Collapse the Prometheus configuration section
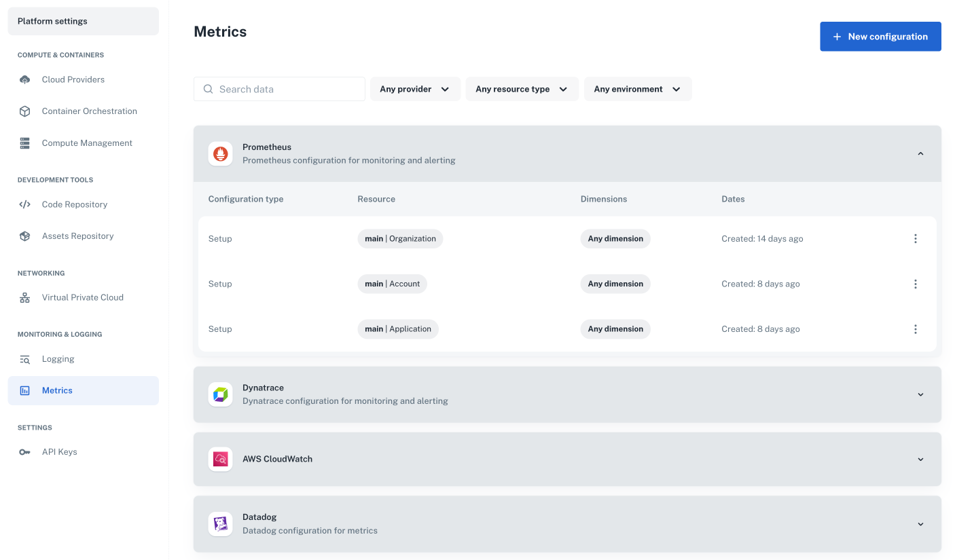 (920, 153)
